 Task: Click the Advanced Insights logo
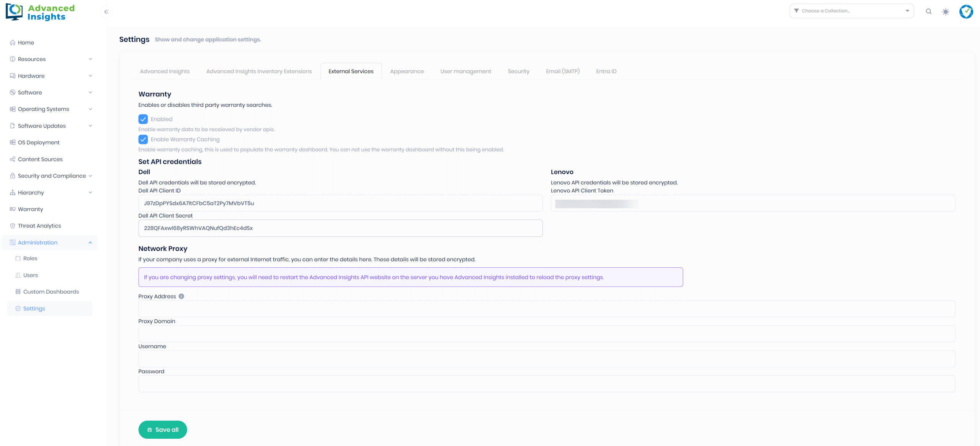coord(40,12)
